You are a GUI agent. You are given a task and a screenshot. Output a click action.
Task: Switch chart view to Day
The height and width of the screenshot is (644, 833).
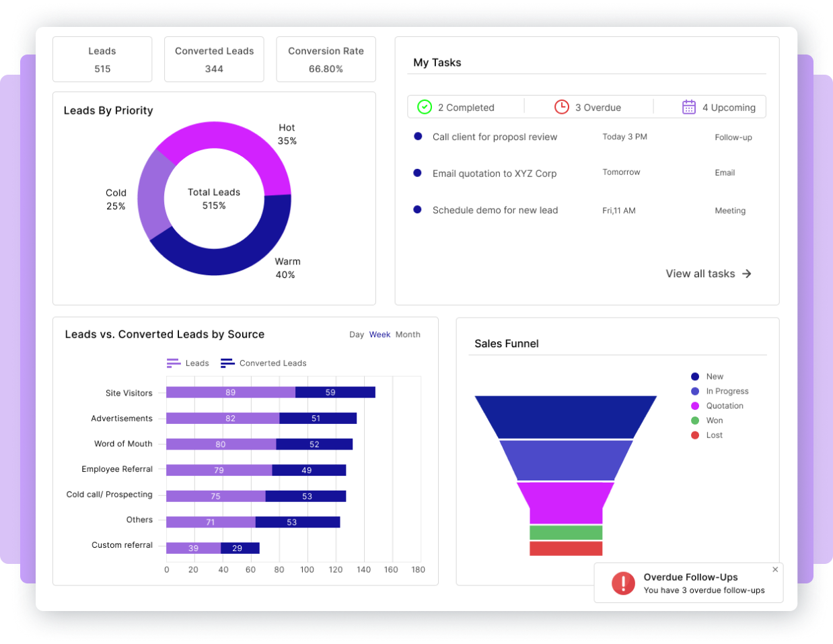click(357, 334)
